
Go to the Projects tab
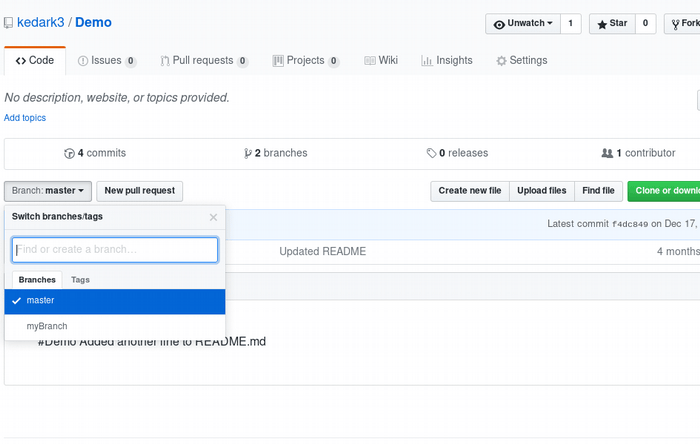tap(305, 60)
